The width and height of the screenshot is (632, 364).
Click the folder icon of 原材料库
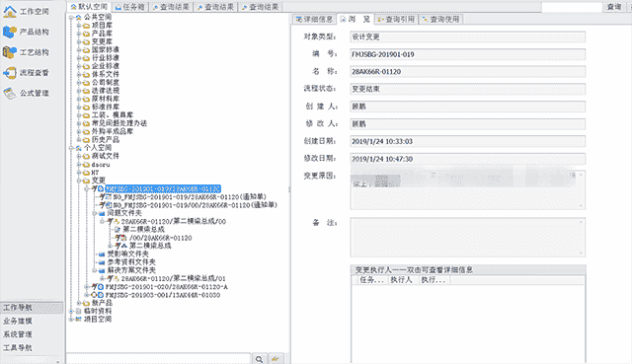pos(86,99)
